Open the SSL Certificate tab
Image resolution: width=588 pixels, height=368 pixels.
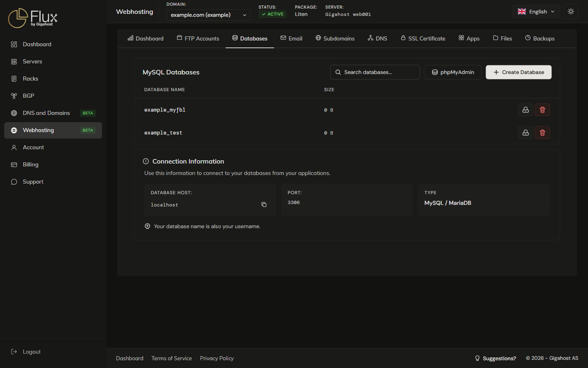[x=423, y=38]
